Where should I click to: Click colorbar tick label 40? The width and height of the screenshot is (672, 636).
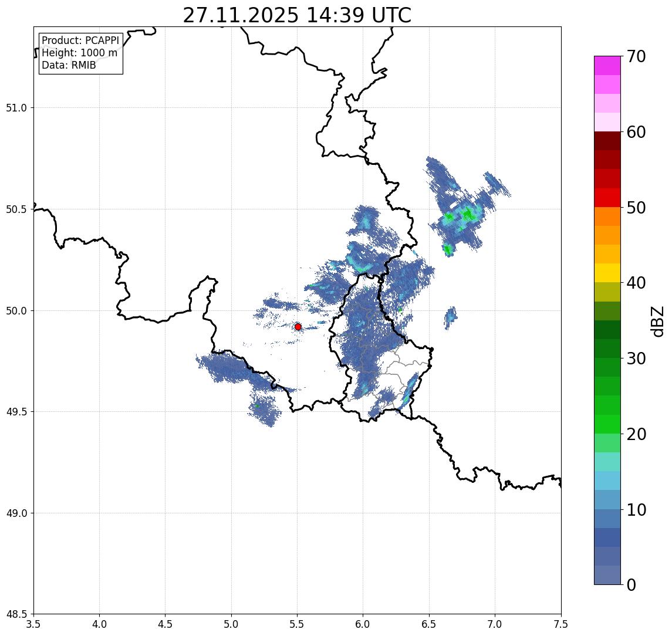(x=636, y=283)
